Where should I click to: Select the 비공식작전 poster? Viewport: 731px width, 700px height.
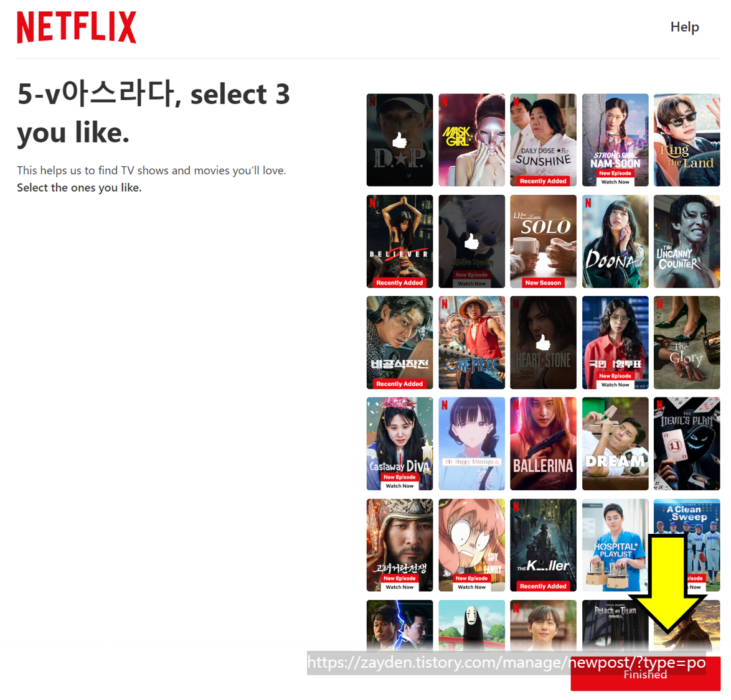(400, 342)
